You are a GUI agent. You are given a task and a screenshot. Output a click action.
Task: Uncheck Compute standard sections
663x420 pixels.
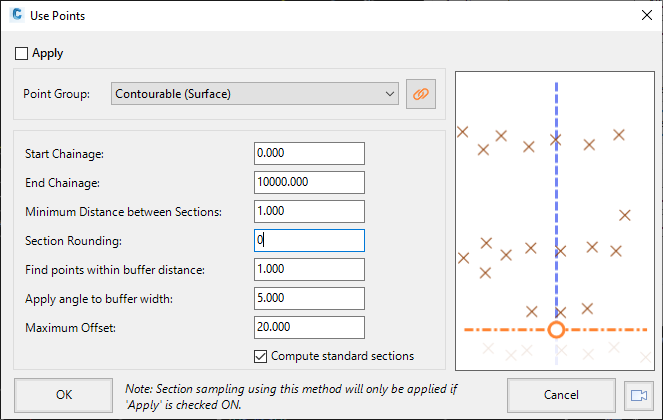coord(260,356)
